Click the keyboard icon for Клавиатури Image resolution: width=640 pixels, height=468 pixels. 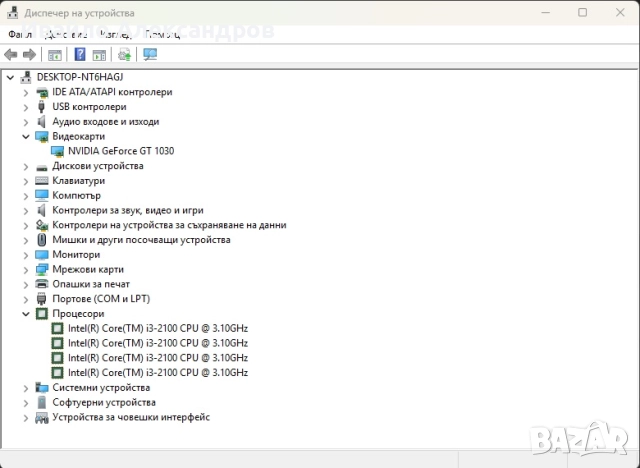point(42,181)
